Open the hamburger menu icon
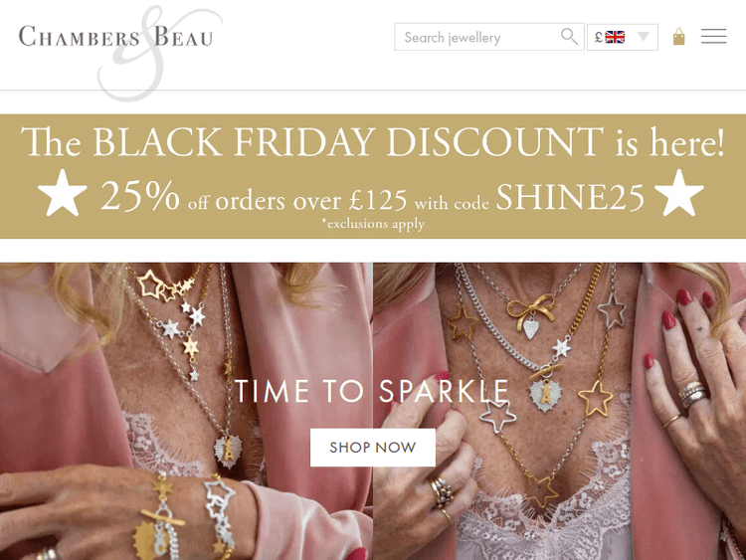The width and height of the screenshot is (746, 560). click(713, 36)
